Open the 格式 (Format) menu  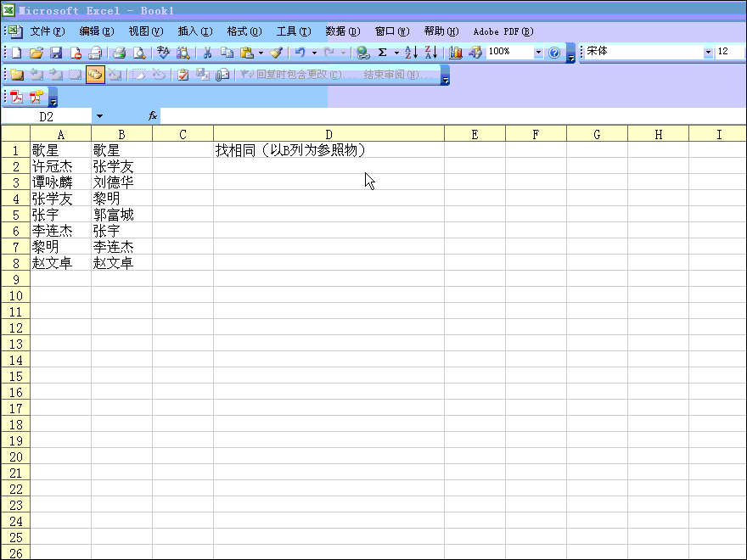pos(244,31)
